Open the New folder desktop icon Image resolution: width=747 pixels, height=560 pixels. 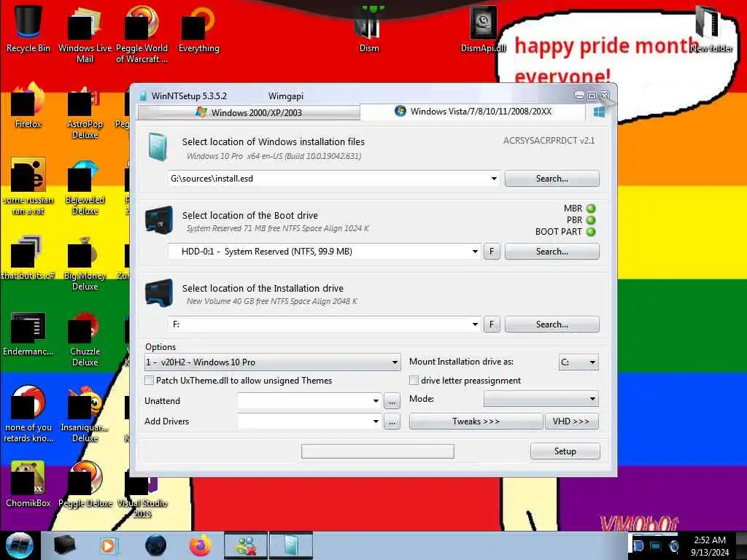(711, 28)
